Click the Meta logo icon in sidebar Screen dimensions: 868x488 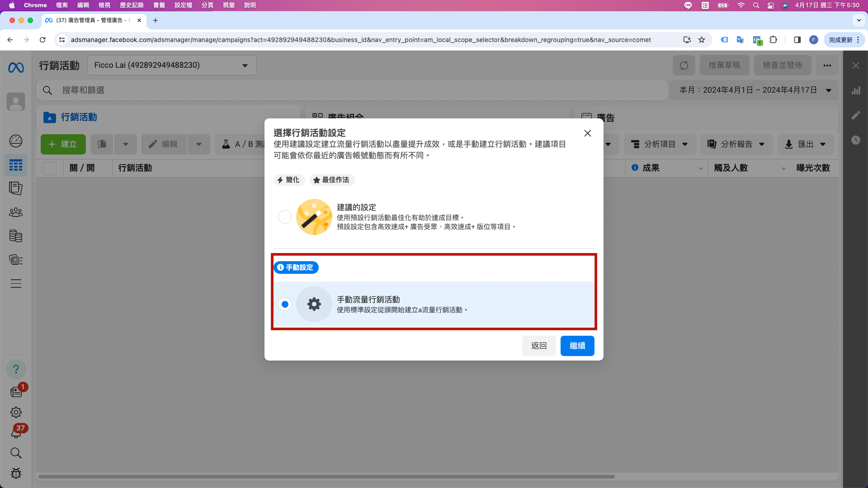coord(16,68)
